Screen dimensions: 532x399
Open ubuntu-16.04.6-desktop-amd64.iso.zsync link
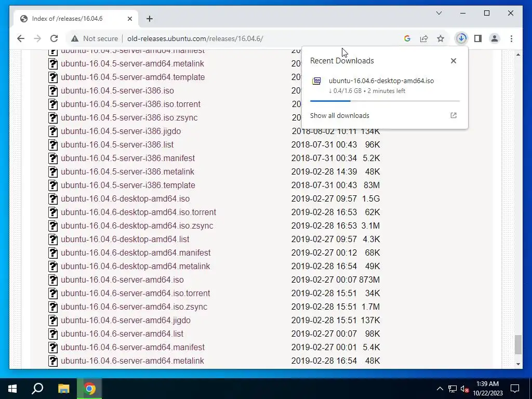(137, 225)
